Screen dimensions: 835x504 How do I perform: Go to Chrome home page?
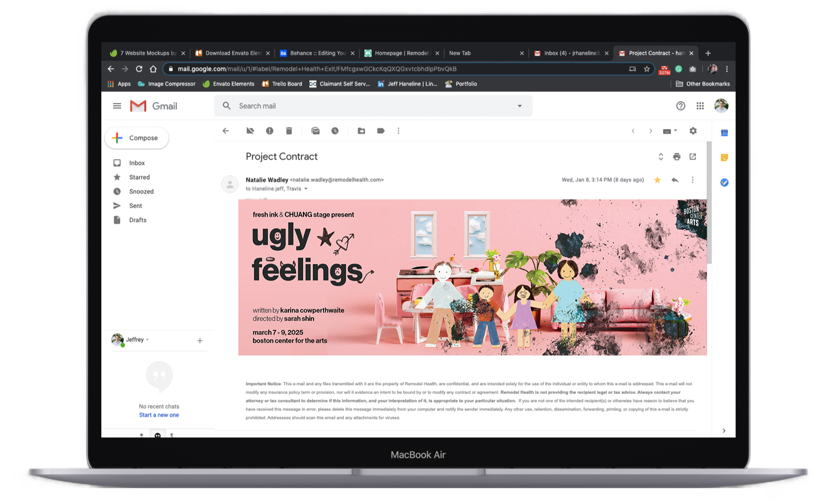[154, 69]
